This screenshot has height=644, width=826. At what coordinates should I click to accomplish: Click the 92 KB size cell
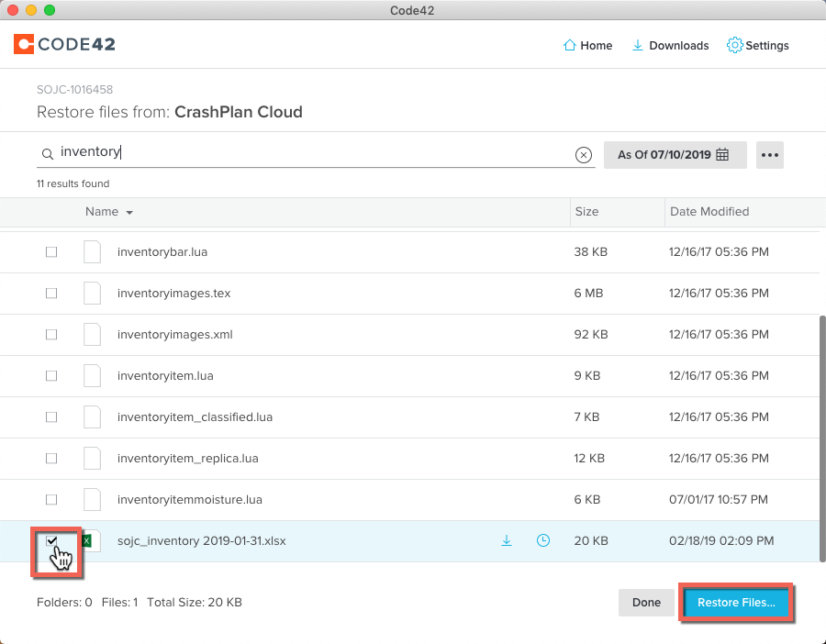590,334
